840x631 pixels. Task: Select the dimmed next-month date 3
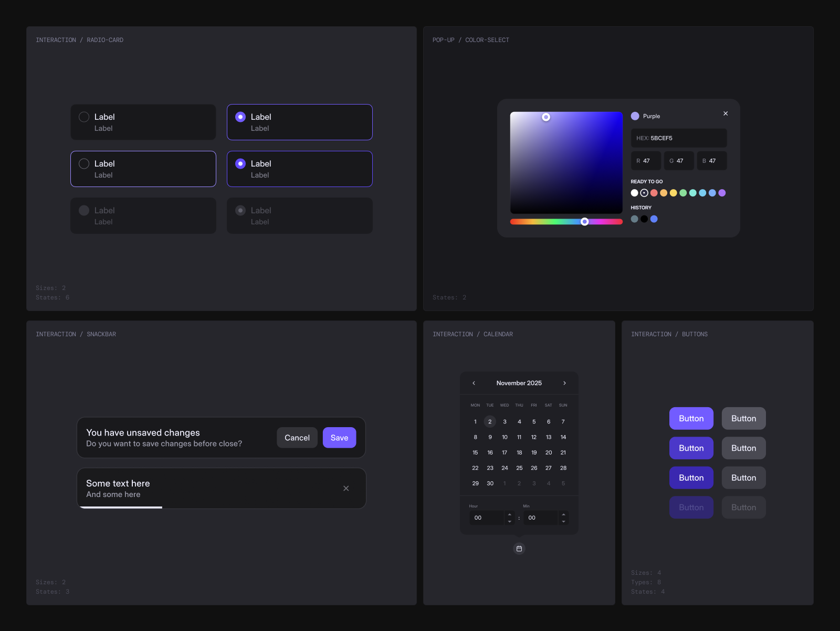coord(534,483)
